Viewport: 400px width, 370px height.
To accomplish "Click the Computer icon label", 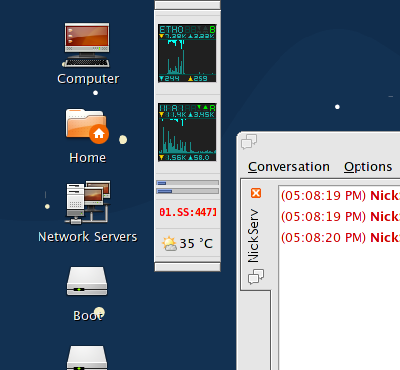I will pyautogui.click(x=88, y=79).
